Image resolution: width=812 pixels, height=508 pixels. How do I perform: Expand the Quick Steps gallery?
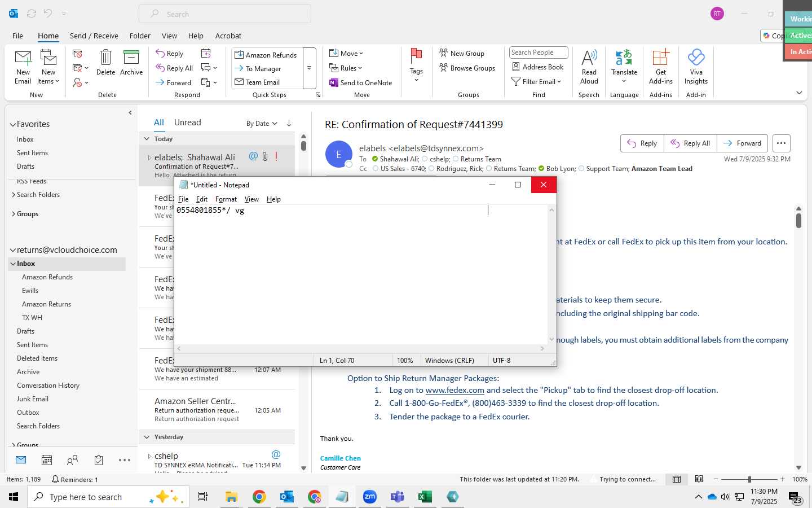(309, 68)
